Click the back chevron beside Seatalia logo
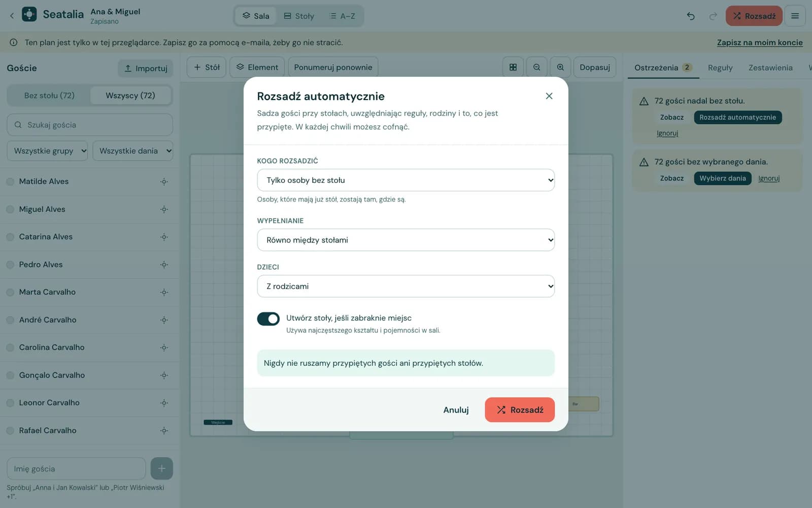 pos(12,16)
